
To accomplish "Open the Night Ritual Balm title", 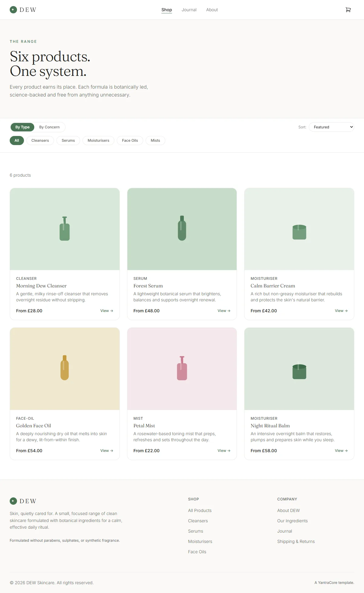I will [x=270, y=426].
